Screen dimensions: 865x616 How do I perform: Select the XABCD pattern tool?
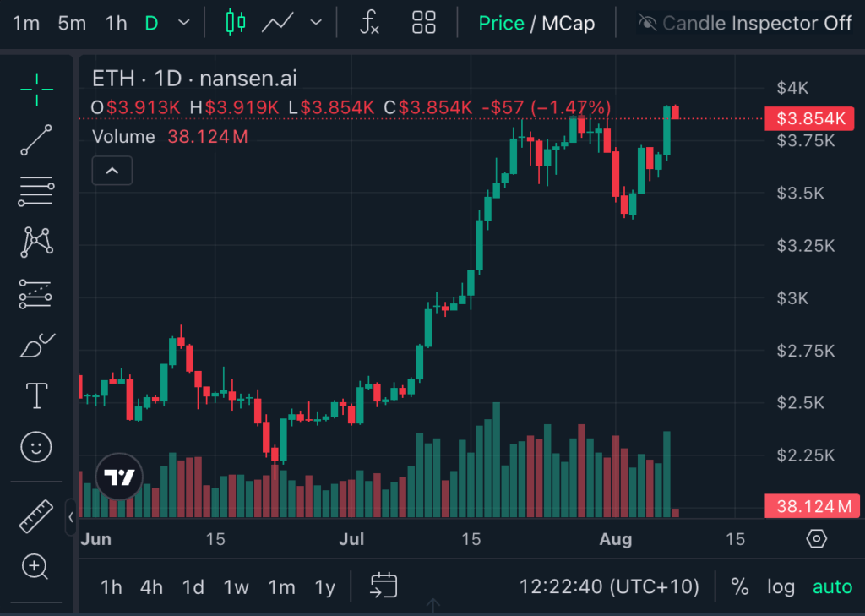tap(35, 242)
